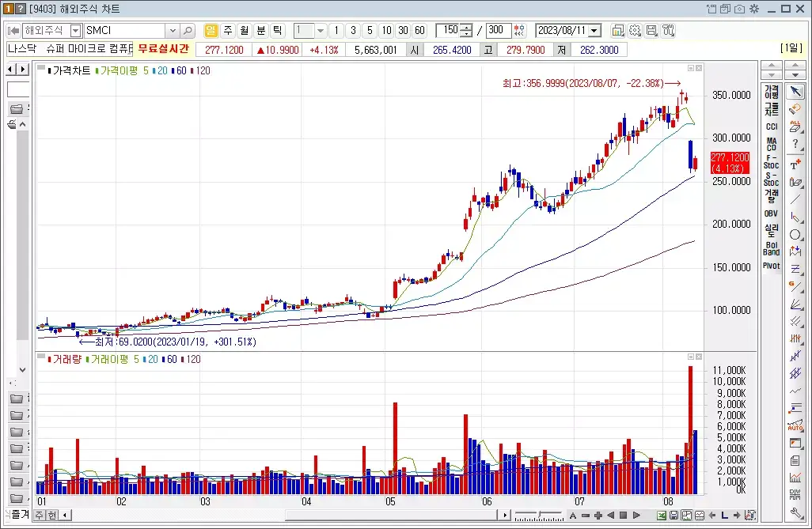This screenshot has width=812, height=529.
Task: Click the 300 total count field
Action: (x=498, y=31)
